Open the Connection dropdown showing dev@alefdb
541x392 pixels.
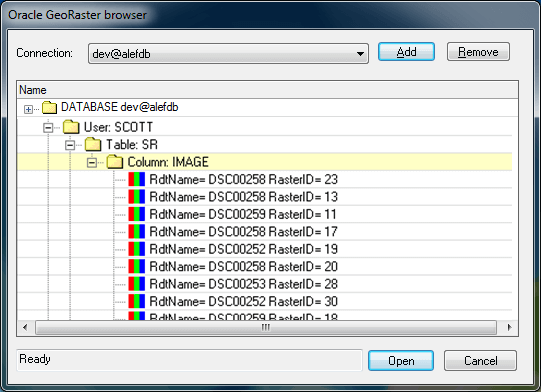pyautogui.click(x=228, y=53)
